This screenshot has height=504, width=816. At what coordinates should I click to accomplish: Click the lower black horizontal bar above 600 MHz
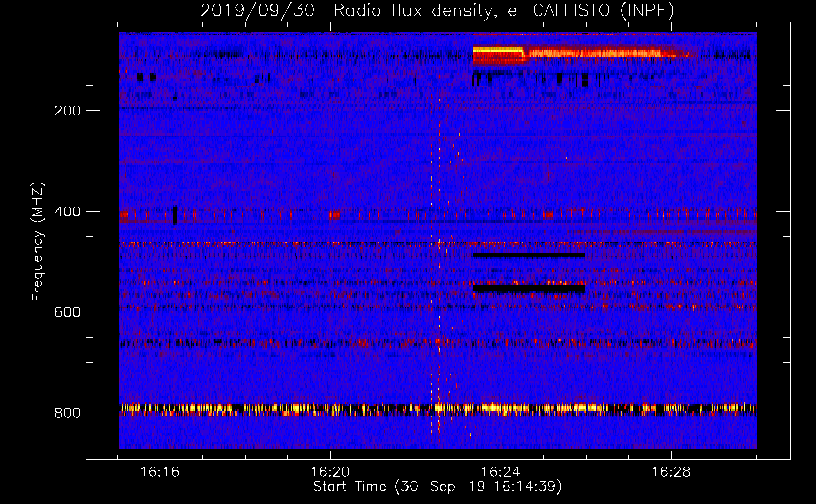[x=529, y=289]
